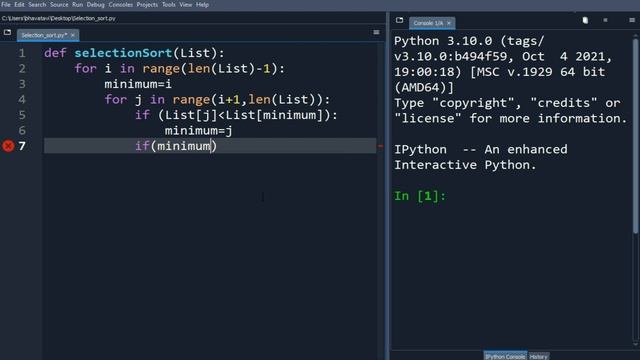The image size is (640, 360).
Task: Open the Edit menu
Action: pyautogui.click(x=19, y=5)
